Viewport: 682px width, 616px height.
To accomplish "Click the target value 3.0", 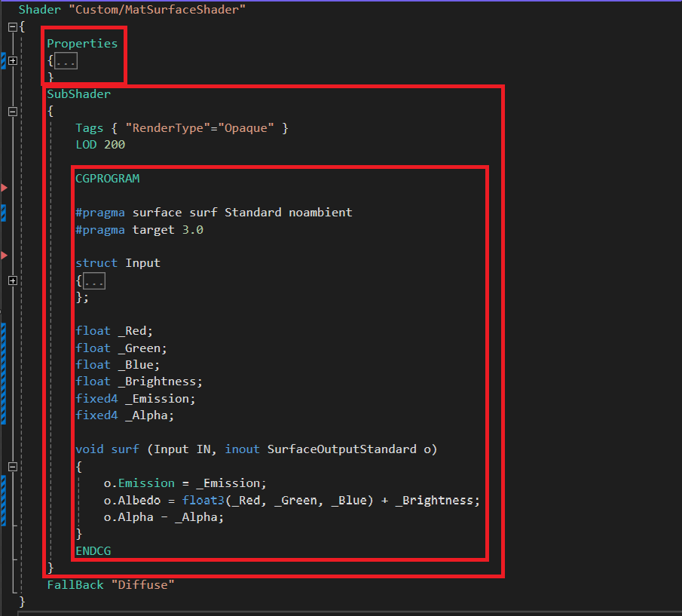I will 193,230.
